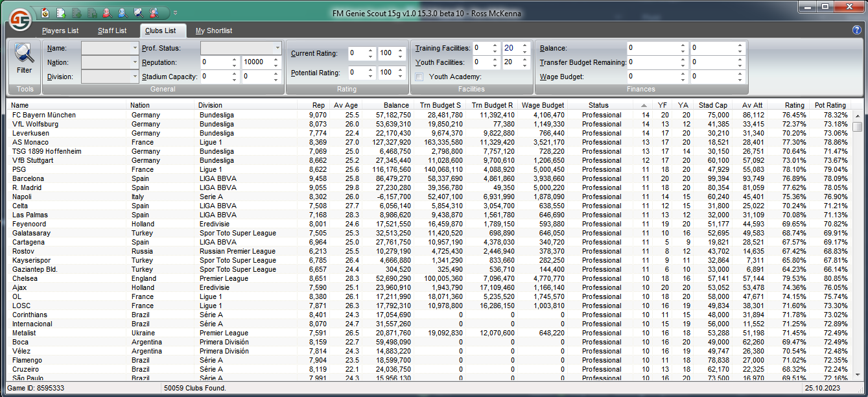Sort by the Pot Rating column header
Viewport: 868px width, 397px height.
(x=831, y=105)
